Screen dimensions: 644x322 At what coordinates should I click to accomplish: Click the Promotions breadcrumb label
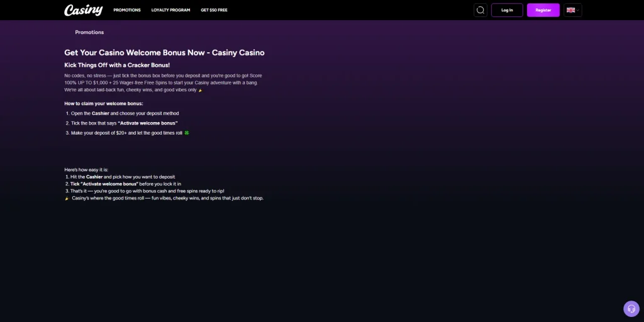[89, 32]
